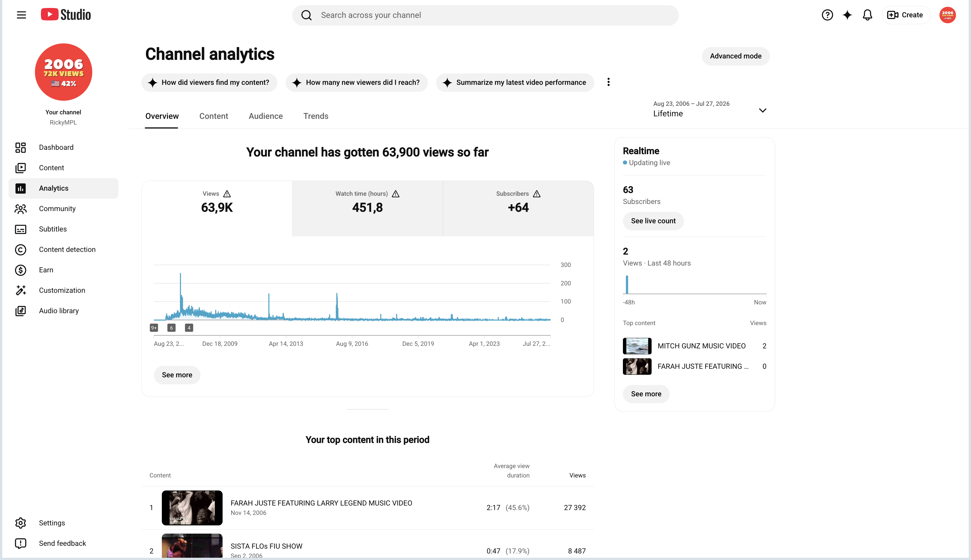971x560 pixels.
Task: Click the 2:17 average view duration
Action: pyautogui.click(x=493, y=508)
